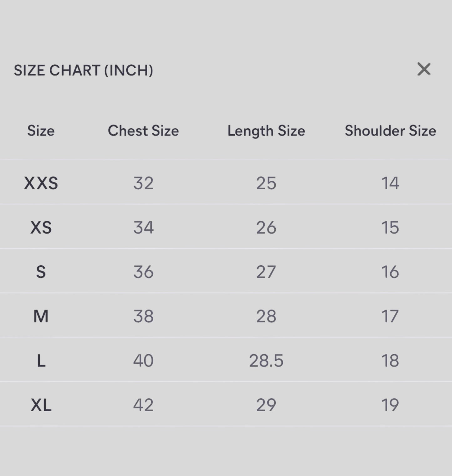Viewport: 452px width, 476px height.
Task: Select the M size row
Action: pos(41,316)
